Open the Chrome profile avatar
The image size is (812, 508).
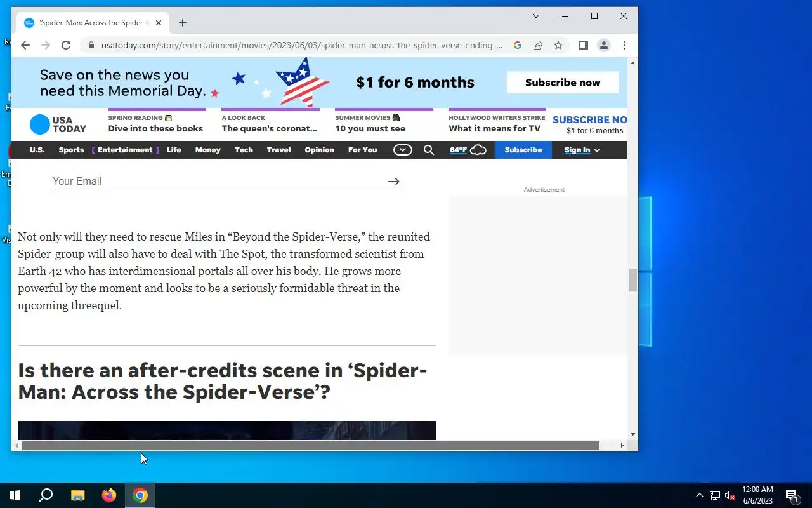click(604, 45)
